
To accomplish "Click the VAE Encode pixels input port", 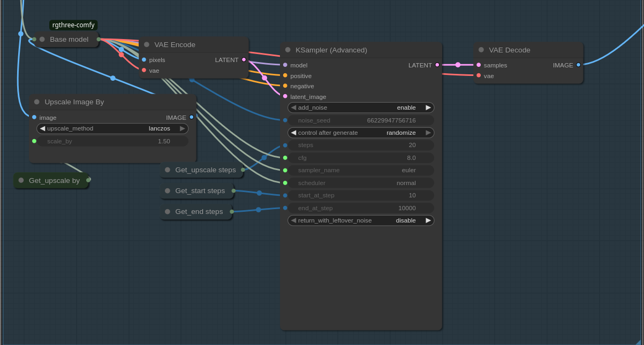I will point(144,59).
